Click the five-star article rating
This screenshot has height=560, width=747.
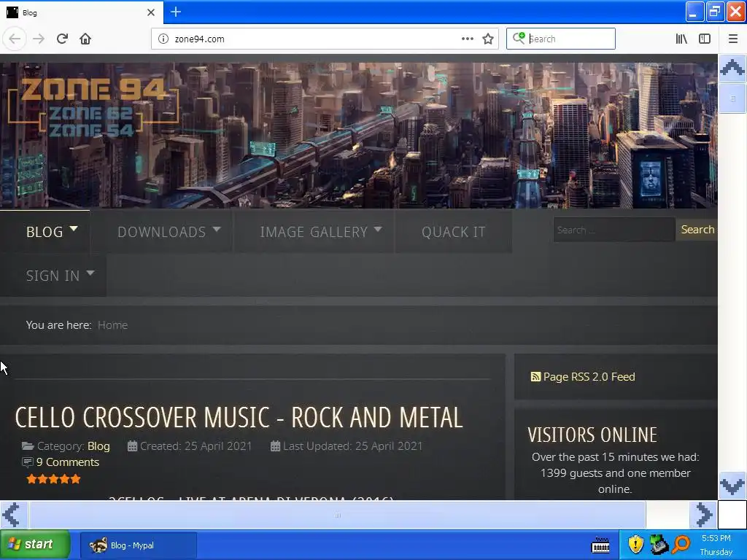[53, 479]
